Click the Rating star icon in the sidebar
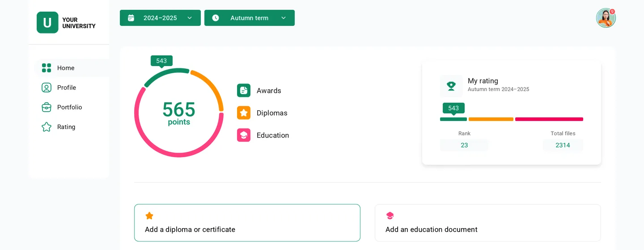644x250 pixels. (x=47, y=127)
